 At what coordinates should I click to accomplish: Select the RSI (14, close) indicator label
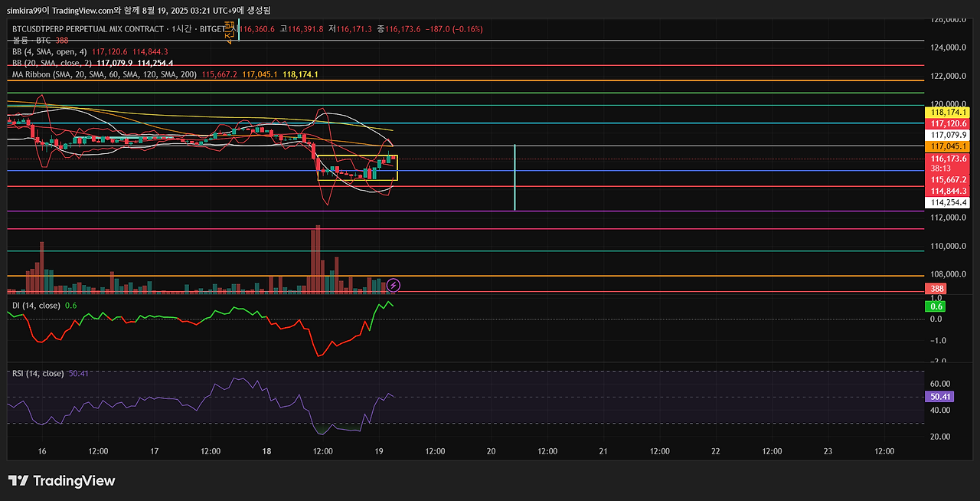[38, 373]
